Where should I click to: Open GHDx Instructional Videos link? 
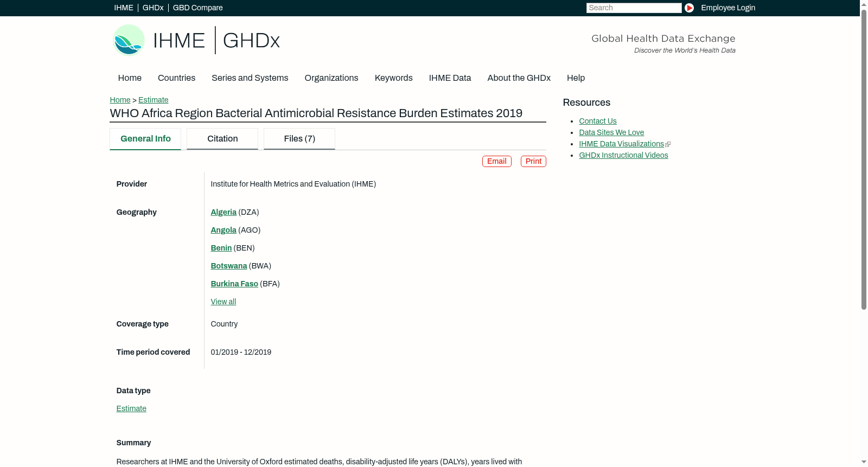[623, 155]
